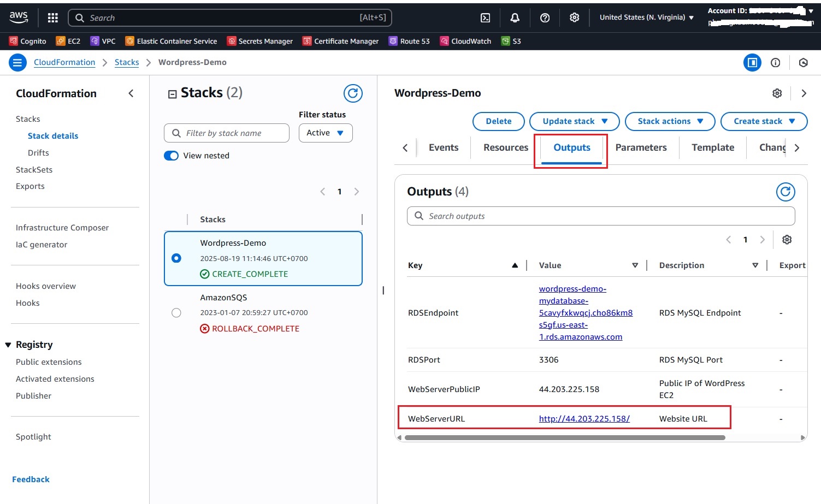Click the Delete stack button
Screen dimensions: 821x504
tap(498, 121)
